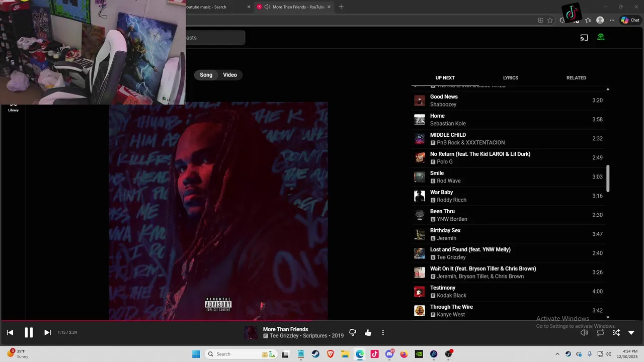Click the Tee Grizzley artist link in player bar
644x362 pixels.
(x=285, y=336)
